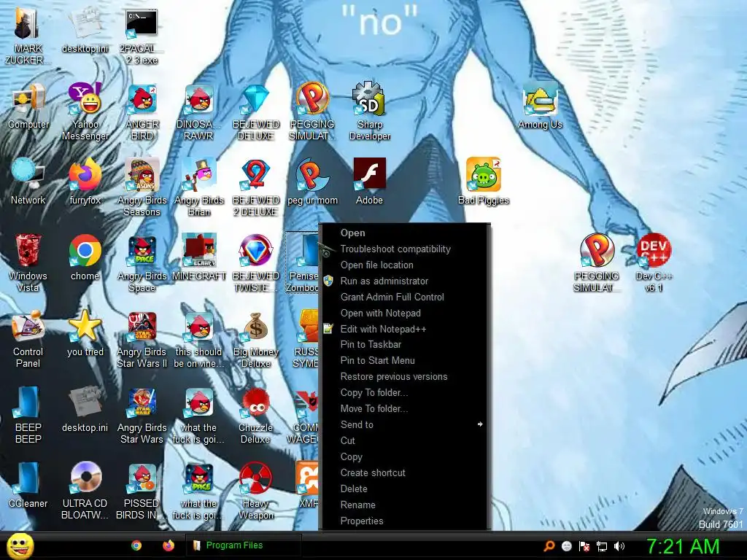Choose Move To folder...
Image resolution: width=747 pixels, height=560 pixels.
pyautogui.click(x=404, y=408)
